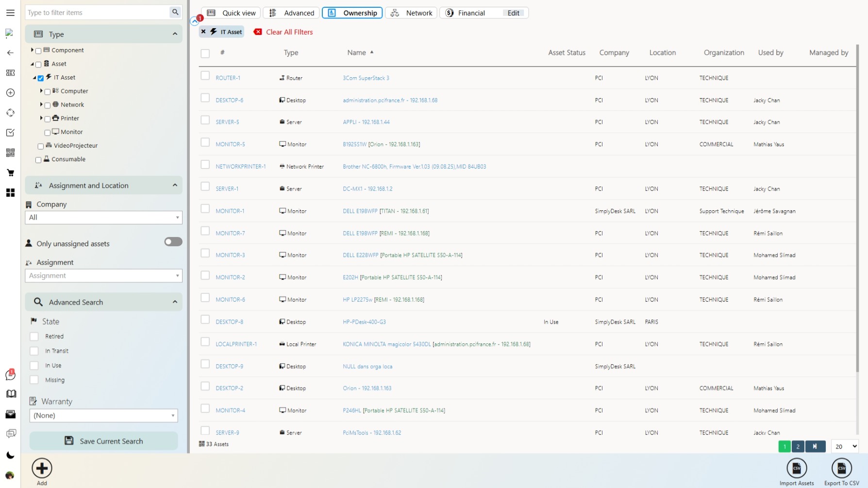The width and height of the screenshot is (868, 488).
Task: Click the Export To CSV icon
Action: click(x=841, y=469)
